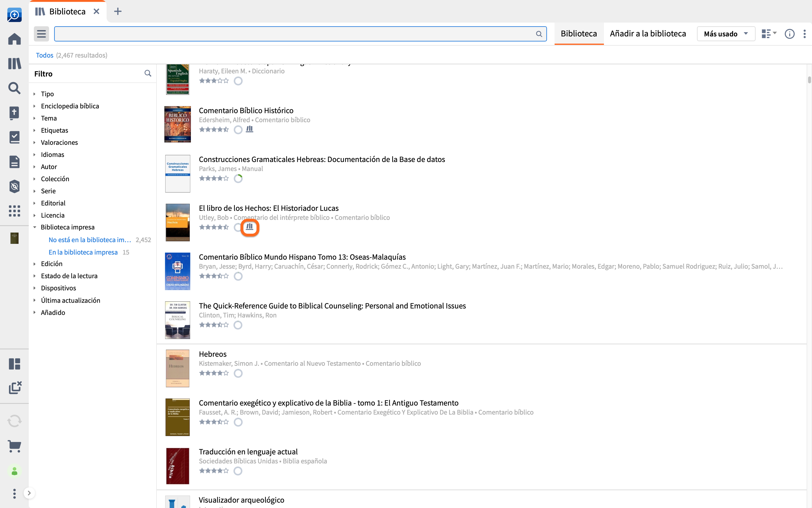Screen dimensions: 812x508
Task: Click print library icon for Comentario Bíblico Histórico
Action: [249, 129]
